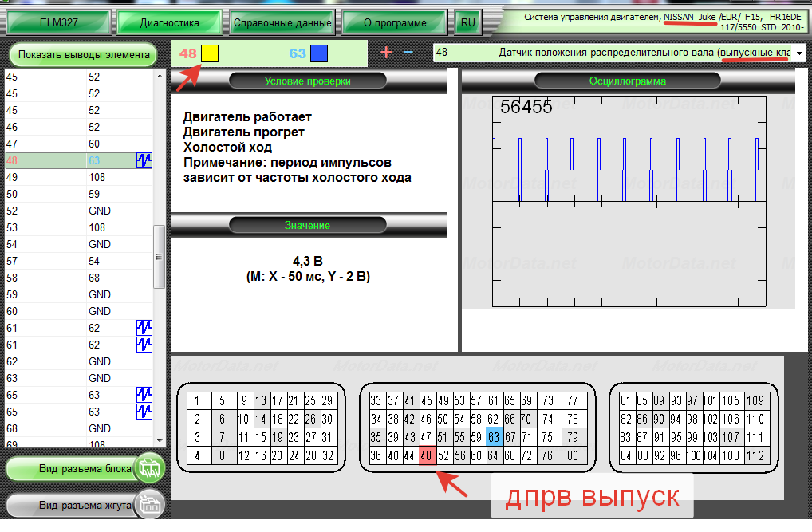Image resolution: width=812 pixels, height=532 pixels.
Task: Click the vehicle info NISSAN Juke header
Action: coord(662,22)
